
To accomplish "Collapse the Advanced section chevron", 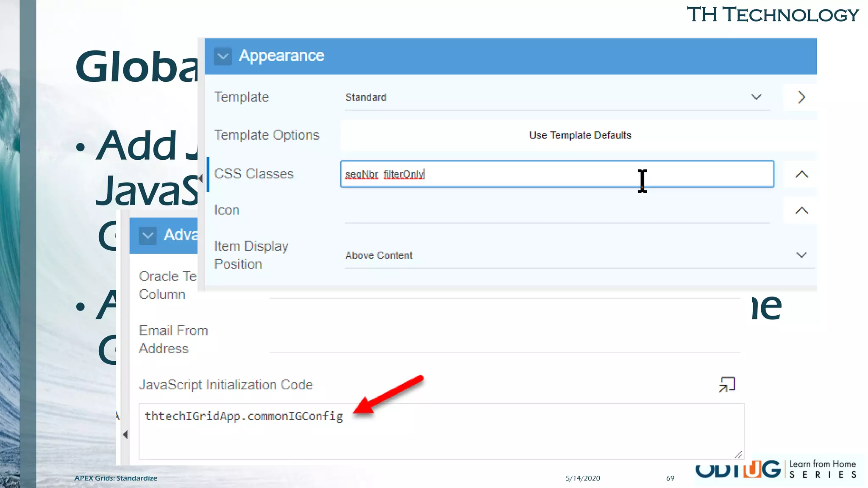I will coord(147,236).
